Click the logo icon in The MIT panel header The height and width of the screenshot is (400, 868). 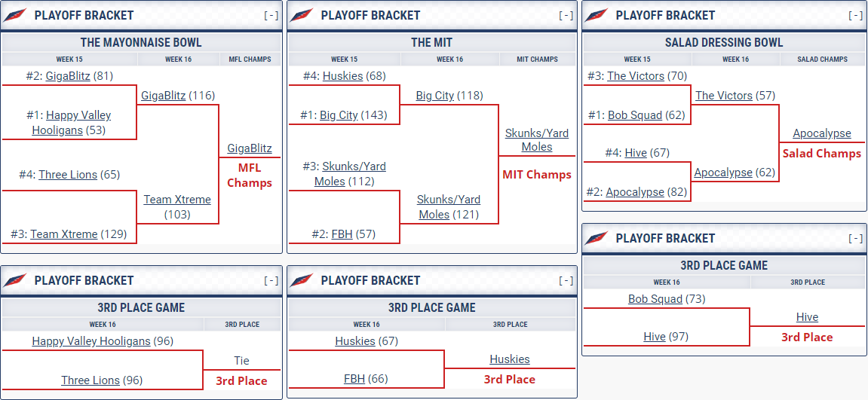[302, 15]
